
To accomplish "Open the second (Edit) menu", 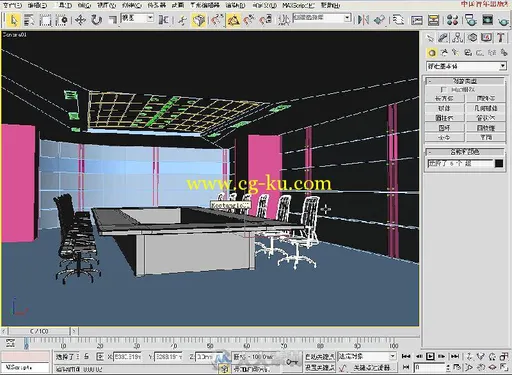I will tap(37, 5).
